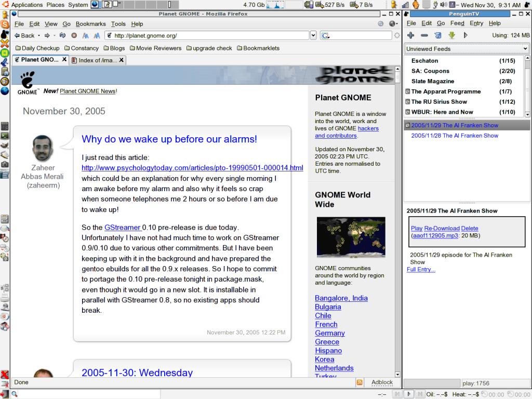Click the globe launcher in the left dock
The image size is (532, 399).
pyautogui.click(x=5, y=90)
